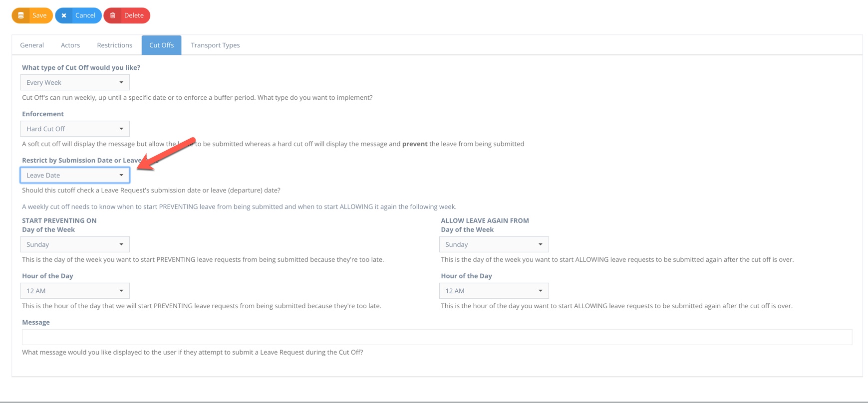Switch to the General tab
Image resolution: width=868 pixels, height=403 pixels.
pos(32,45)
